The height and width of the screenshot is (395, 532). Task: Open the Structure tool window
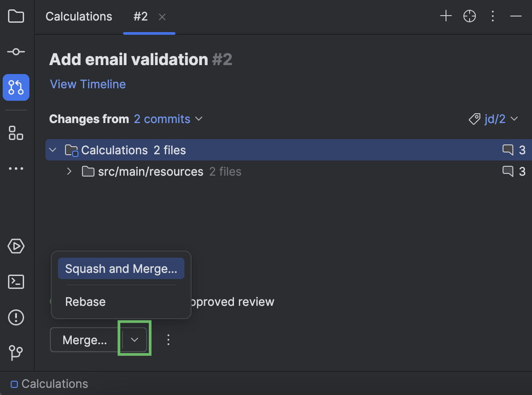tap(16, 133)
